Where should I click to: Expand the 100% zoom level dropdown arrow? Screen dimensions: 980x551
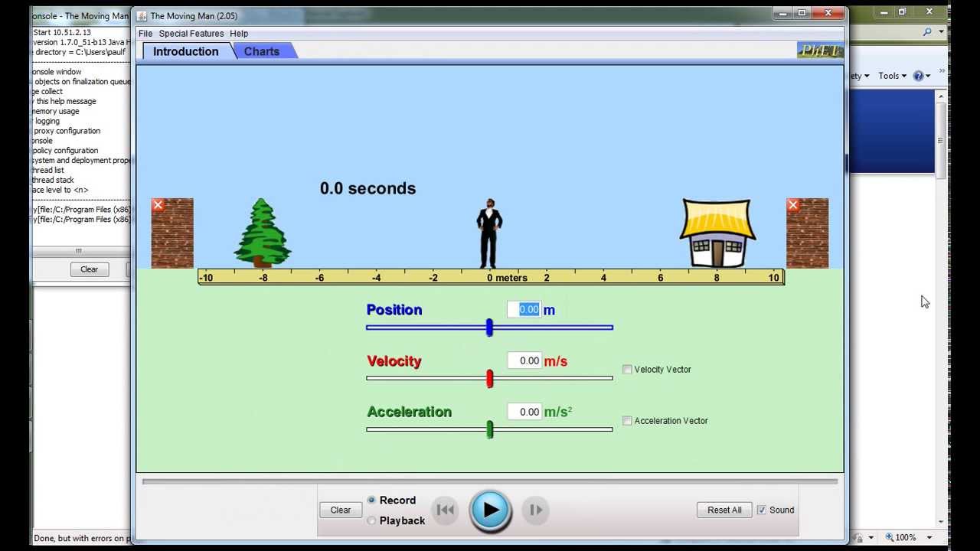[x=929, y=538]
